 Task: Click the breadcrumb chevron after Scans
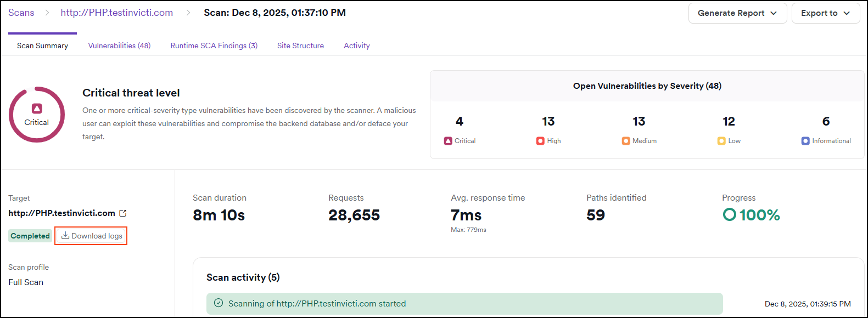click(x=47, y=13)
